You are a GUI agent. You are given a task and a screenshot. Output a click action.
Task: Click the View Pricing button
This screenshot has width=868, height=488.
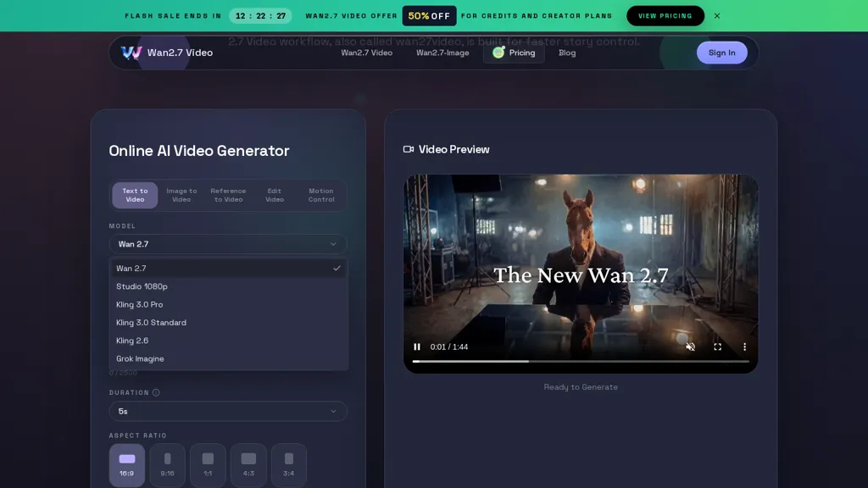665,16
